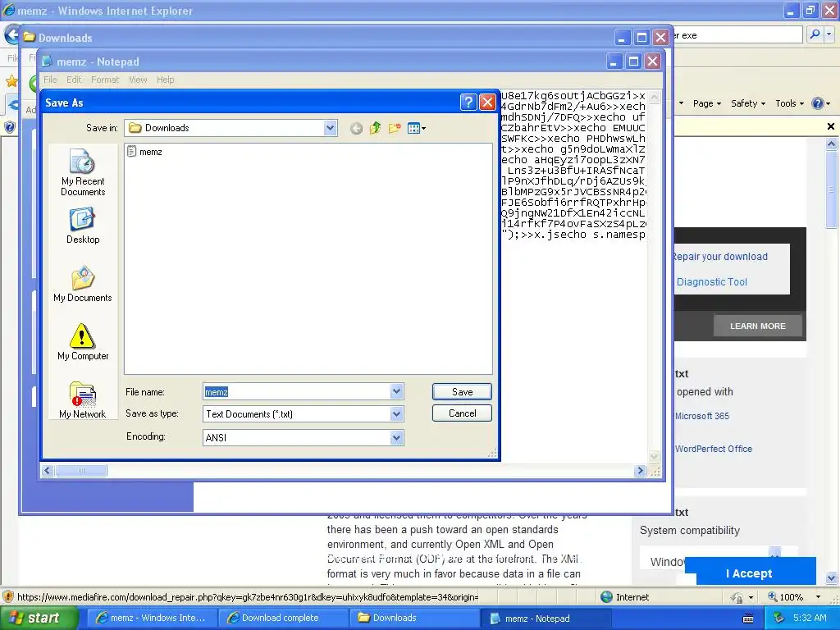Expand the Save as type dropdown

396,414
